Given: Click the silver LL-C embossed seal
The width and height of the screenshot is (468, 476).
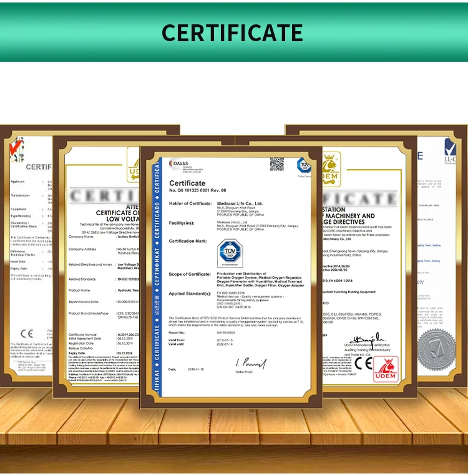Looking at the screenshot, I should tap(436, 350).
